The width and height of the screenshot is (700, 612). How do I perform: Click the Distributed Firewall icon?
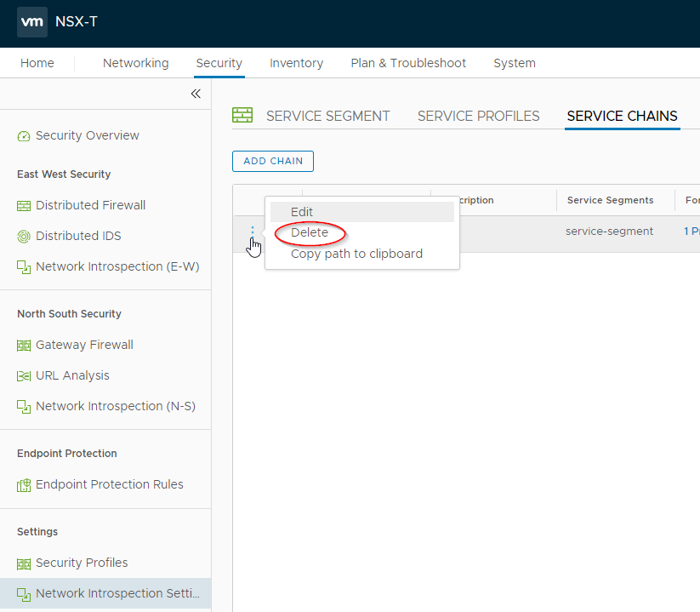[24, 206]
